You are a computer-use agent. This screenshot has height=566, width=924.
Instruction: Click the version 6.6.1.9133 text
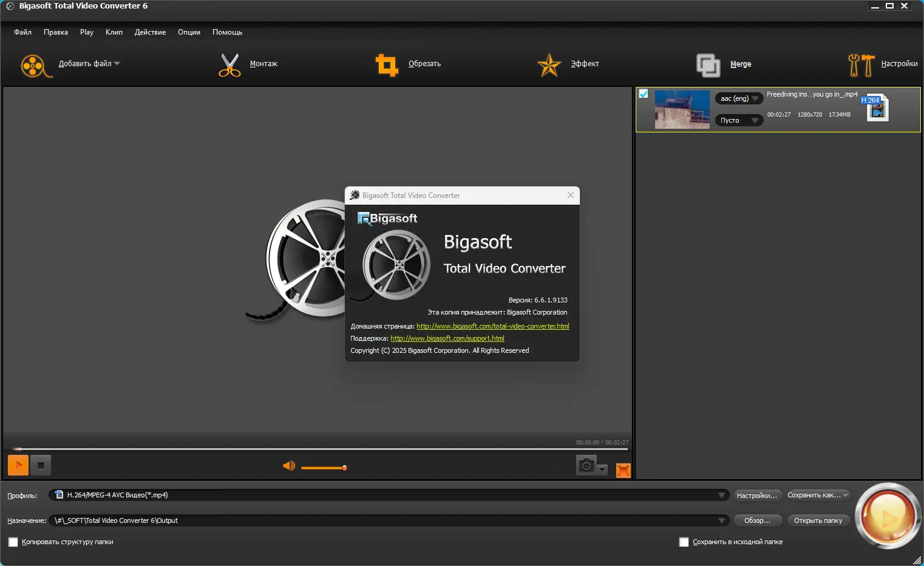(538, 300)
